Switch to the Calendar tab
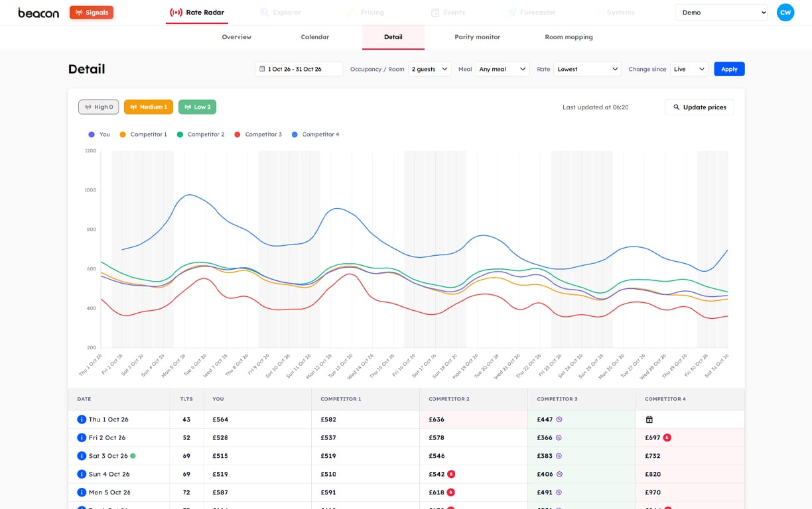The height and width of the screenshot is (509, 812). click(315, 37)
